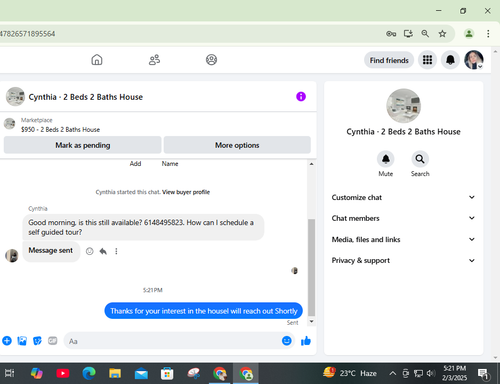Click the large listing thumbnail in side panel

click(x=403, y=106)
